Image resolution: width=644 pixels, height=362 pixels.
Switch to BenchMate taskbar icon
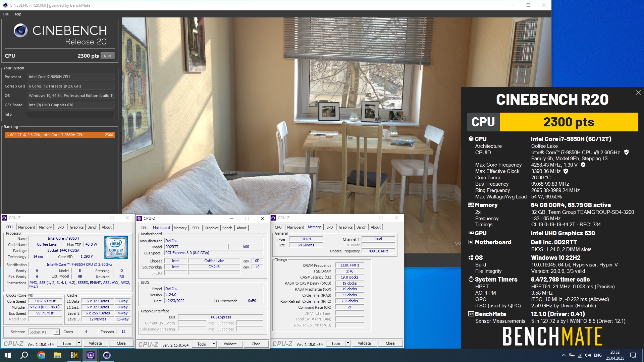74,355
